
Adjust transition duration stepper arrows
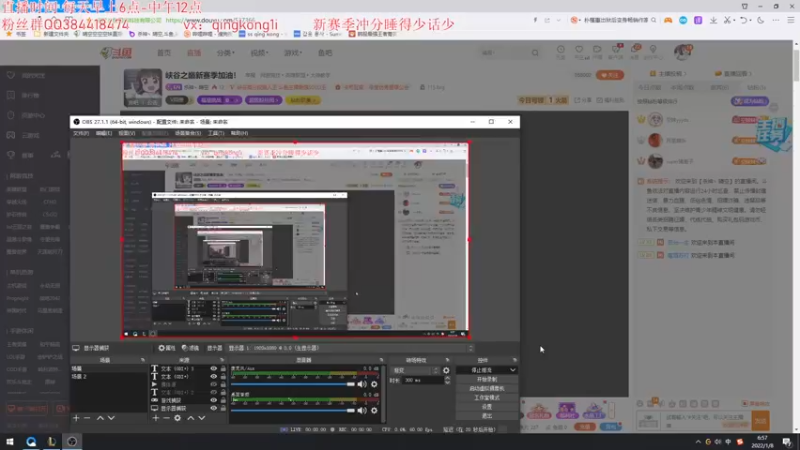(x=447, y=380)
